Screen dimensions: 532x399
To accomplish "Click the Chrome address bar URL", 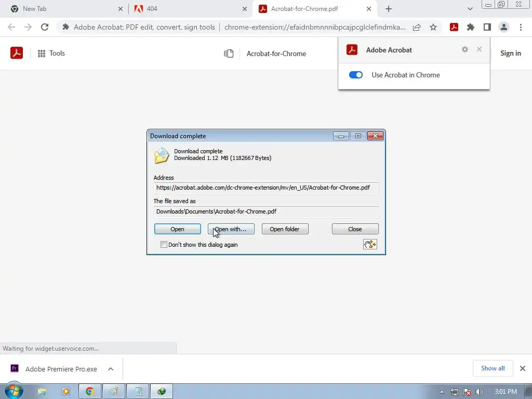I will tap(315, 27).
